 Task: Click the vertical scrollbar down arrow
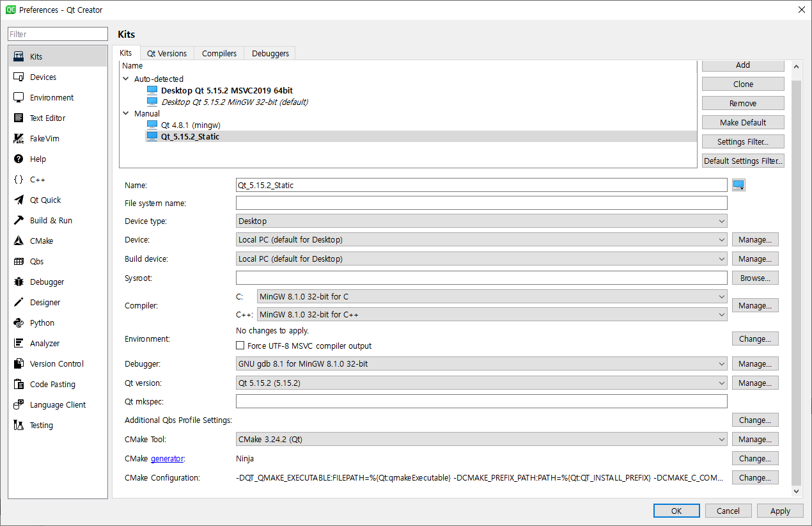pyautogui.click(x=797, y=491)
